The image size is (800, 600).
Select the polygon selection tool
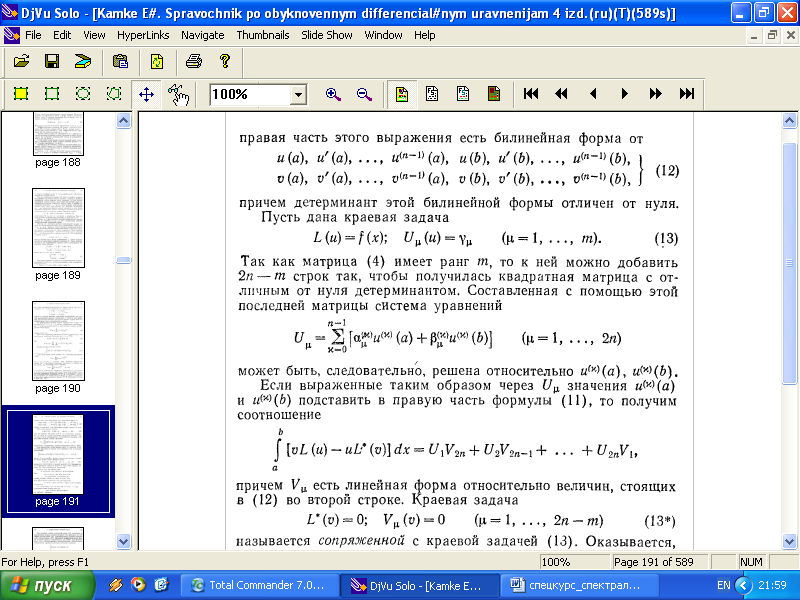[114, 94]
